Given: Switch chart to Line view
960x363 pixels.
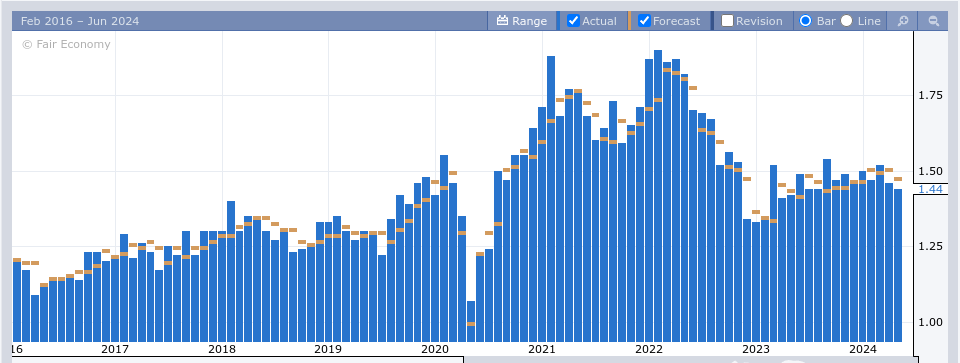Looking at the screenshot, I should pos(846,21).
